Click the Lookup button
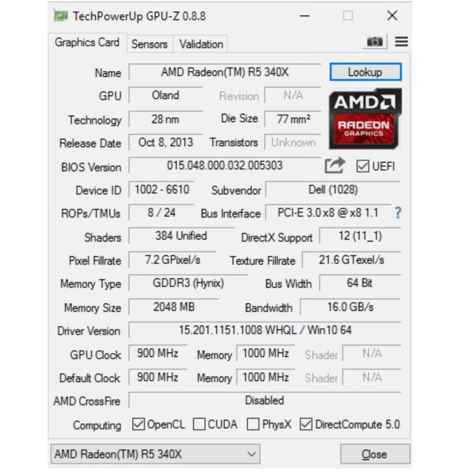The image size is (476, 476). pyautogui.click(x=365, y=72)
